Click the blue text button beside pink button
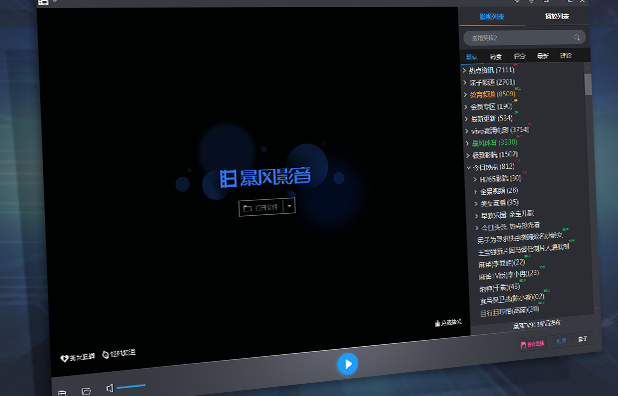The width and height of the screenshot is (618, 396). coord(561,341)
